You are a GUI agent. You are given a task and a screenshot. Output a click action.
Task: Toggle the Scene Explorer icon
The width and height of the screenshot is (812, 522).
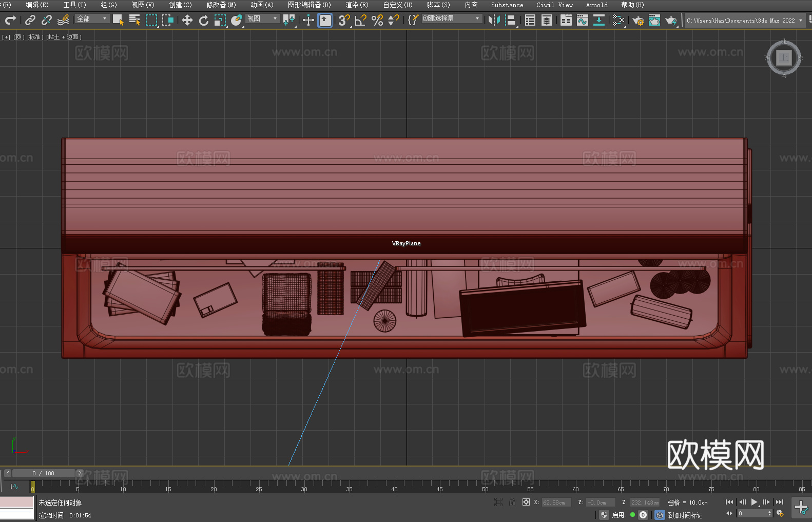(x=530, y=20)
